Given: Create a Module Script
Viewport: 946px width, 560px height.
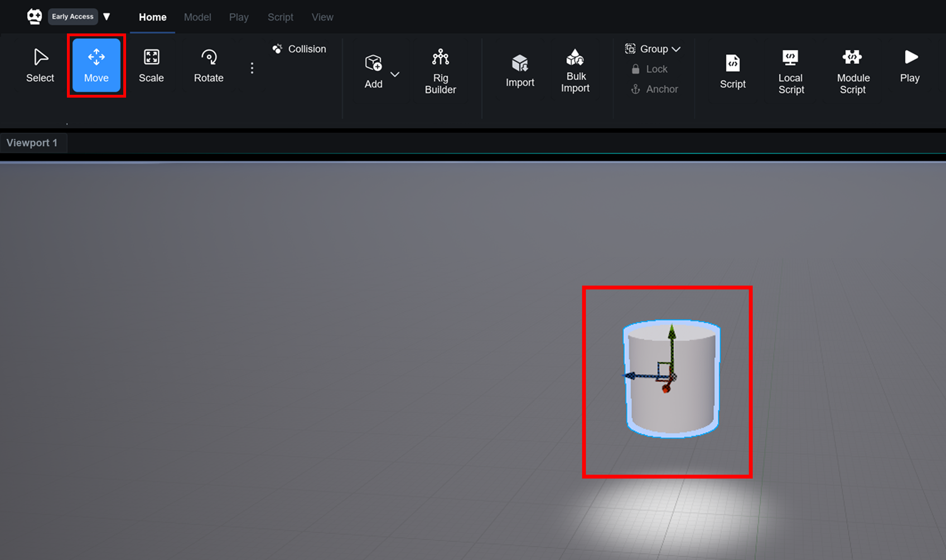Looking at the screenshot, I should click(x=853, y=71).
